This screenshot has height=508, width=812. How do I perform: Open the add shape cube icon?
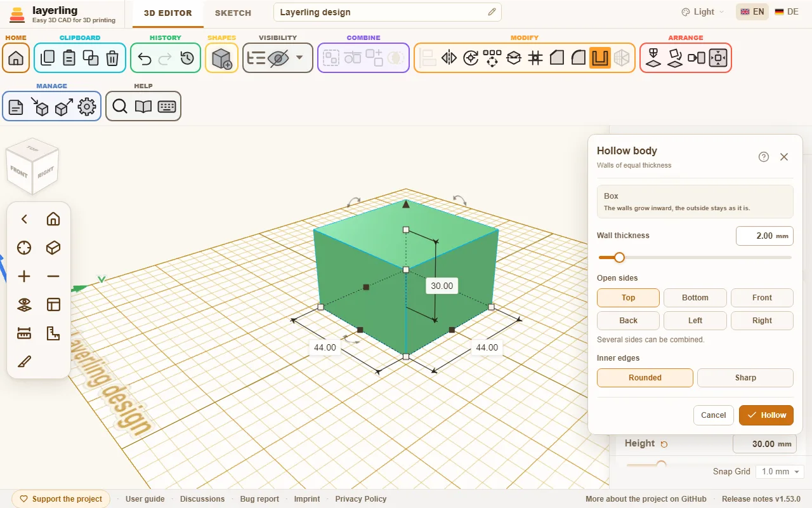[222, 58]
